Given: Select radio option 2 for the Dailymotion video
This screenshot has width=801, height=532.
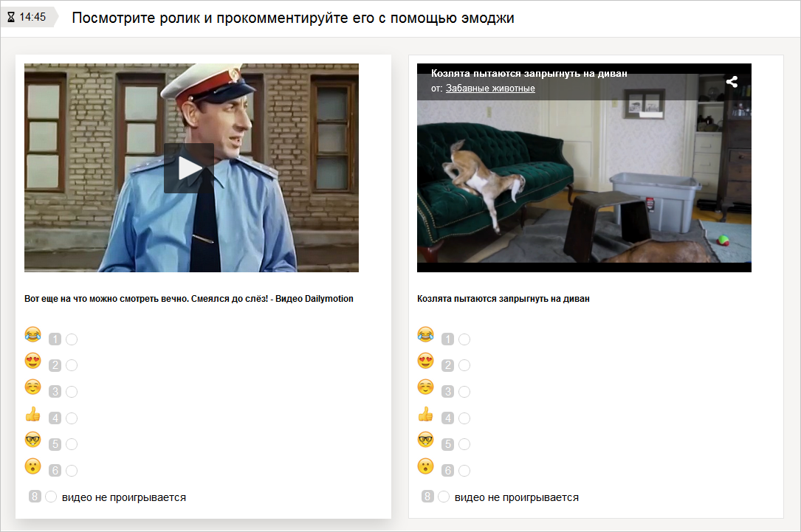Looking at the screenshot, I should pyautogui.click(x=72, y=365).
